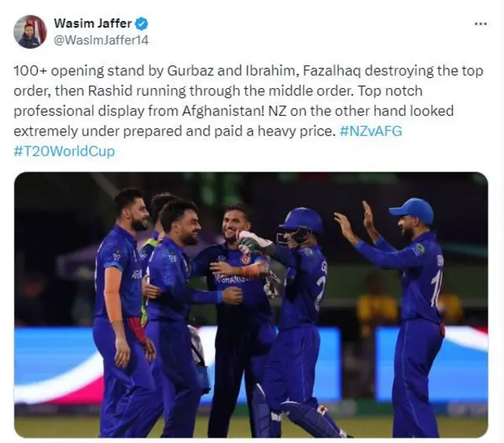
Task: Click the blue cap worn by the fielder
Action: tap(411, 210)
